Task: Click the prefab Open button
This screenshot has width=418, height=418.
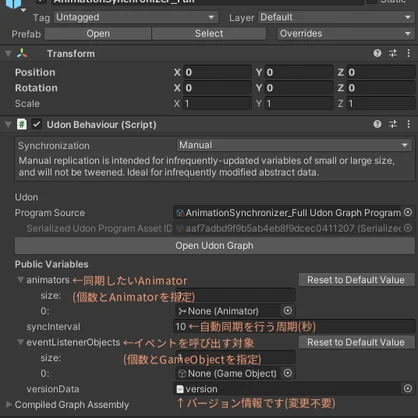Action: [x=98, y=33]
